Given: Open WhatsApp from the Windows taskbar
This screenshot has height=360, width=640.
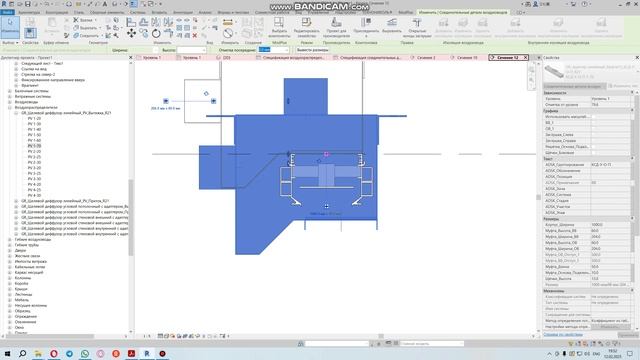Looking at the screenshot, I should click(85, 353).
